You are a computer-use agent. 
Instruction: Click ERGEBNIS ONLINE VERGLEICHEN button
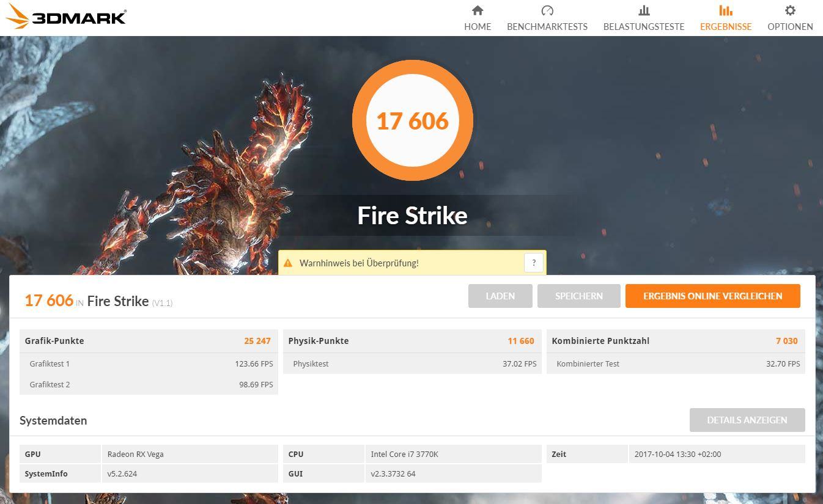[713, 296]
